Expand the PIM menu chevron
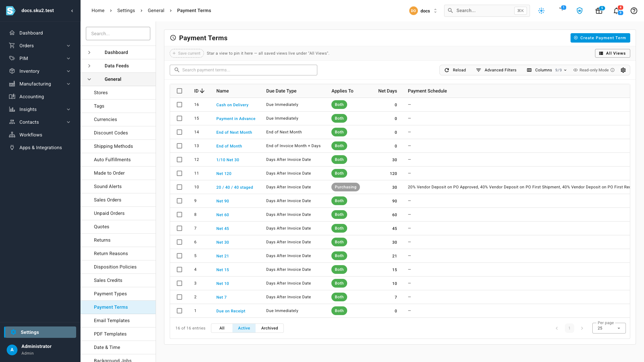Image resolution: width=644 pixels, height=362 pixels. [x=68, y=58]
